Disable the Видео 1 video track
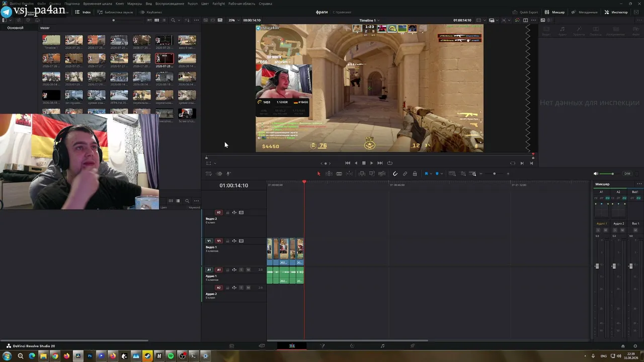644x362 pixels. pos(241,241)
